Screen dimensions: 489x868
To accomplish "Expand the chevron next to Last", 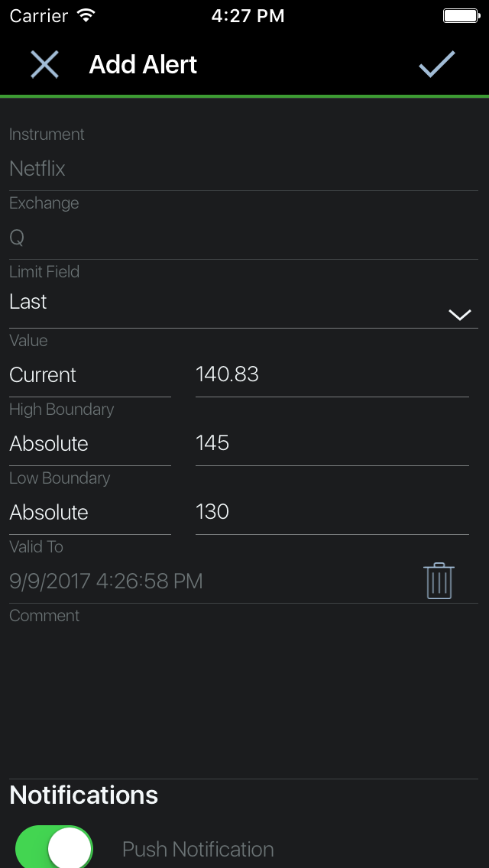I will pyautogui.click(x=459, y=314).
